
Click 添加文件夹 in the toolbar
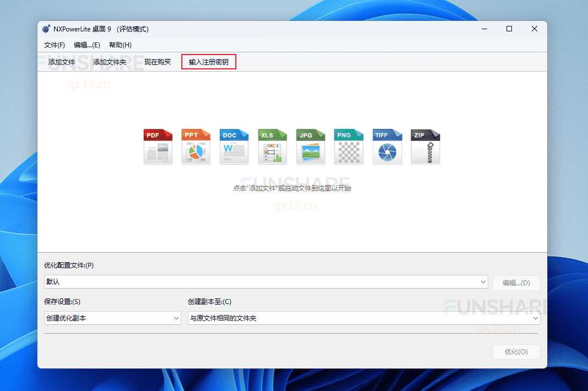(x=110, y=62)
